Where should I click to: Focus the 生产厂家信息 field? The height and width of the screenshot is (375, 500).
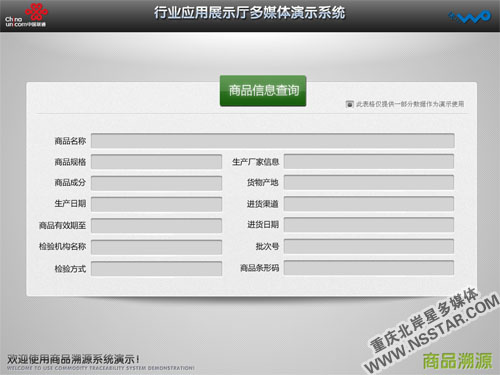pyautogui.click(x=369, y=161)
